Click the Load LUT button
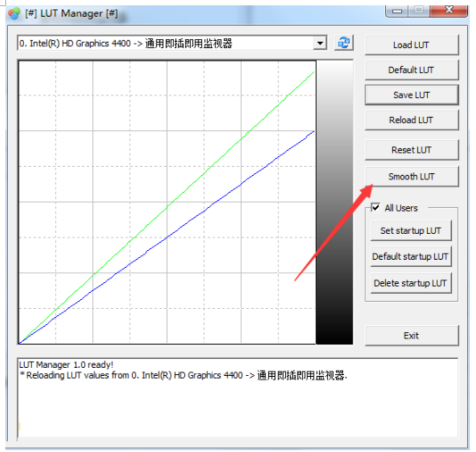This screenshot has height=452, width=476. [412, 45]
